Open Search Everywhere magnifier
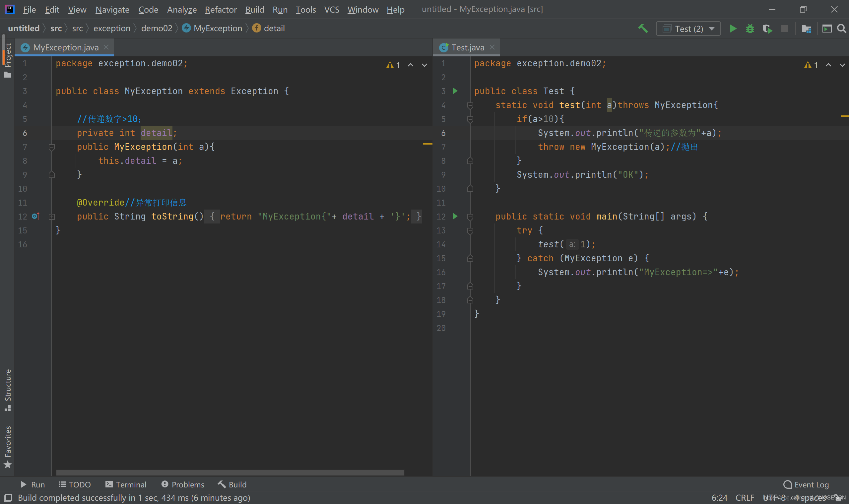This screenshot has height=504, width=849. 841,29
